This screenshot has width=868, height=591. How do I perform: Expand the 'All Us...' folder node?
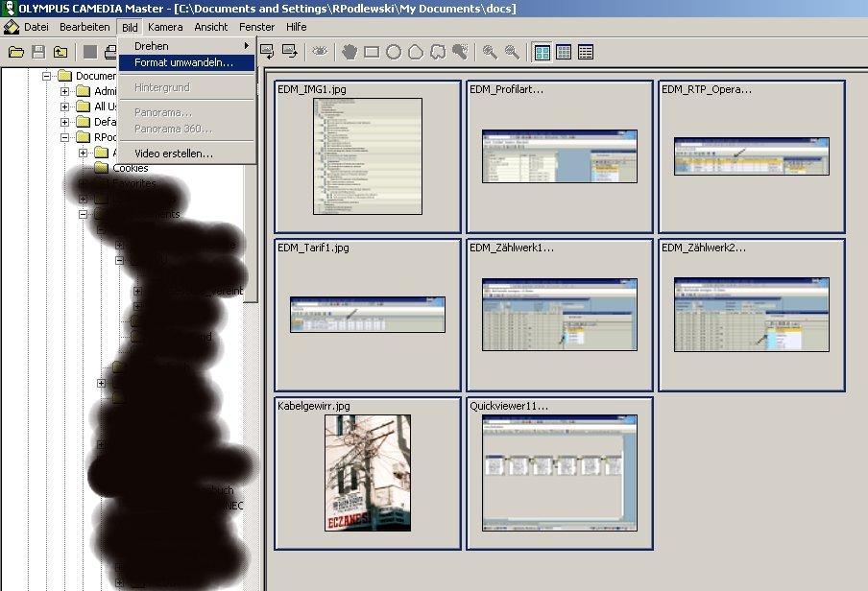click(65, 106)
